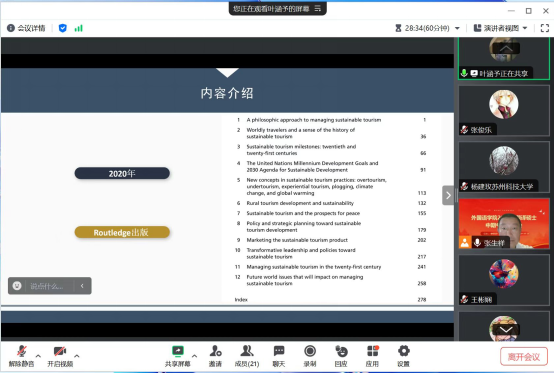This screenshot has width=554, height=373.
Task: Open the 会议详情 meeting info icon
Action: (11, 28)
